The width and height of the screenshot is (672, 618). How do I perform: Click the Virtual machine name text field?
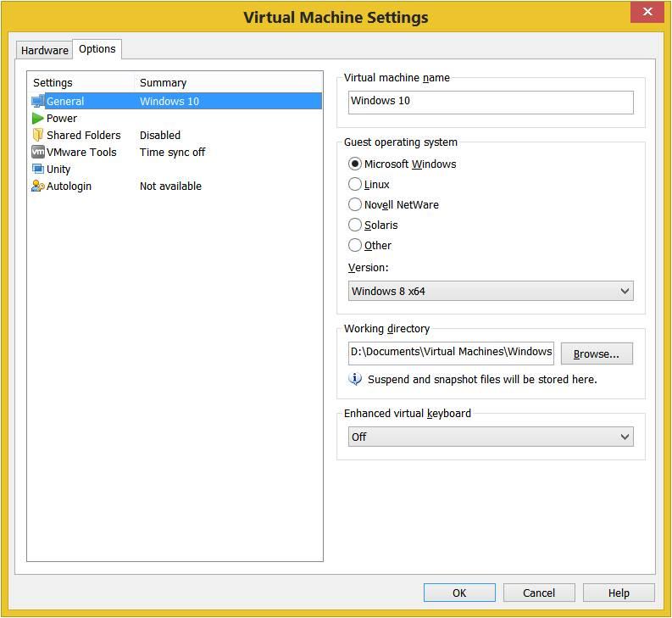(491, 101)
